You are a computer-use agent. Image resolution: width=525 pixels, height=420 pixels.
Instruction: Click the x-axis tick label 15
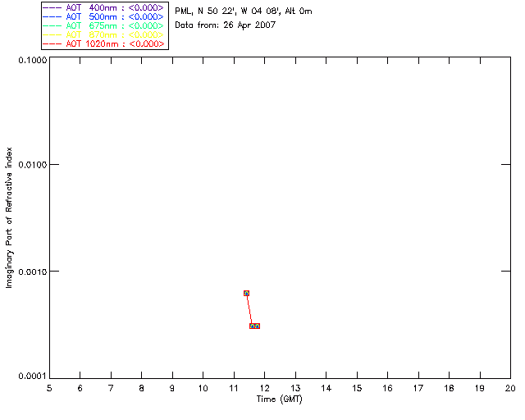point(357,389)
